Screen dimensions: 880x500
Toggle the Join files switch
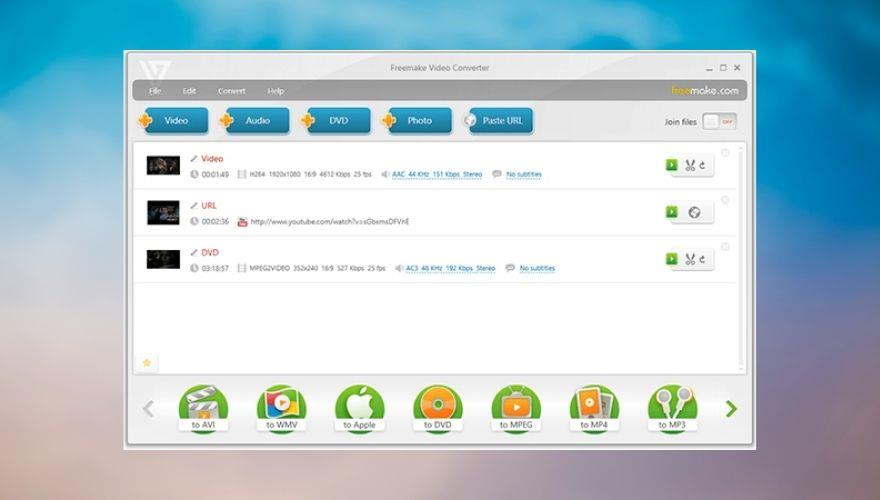coord(719,121)
